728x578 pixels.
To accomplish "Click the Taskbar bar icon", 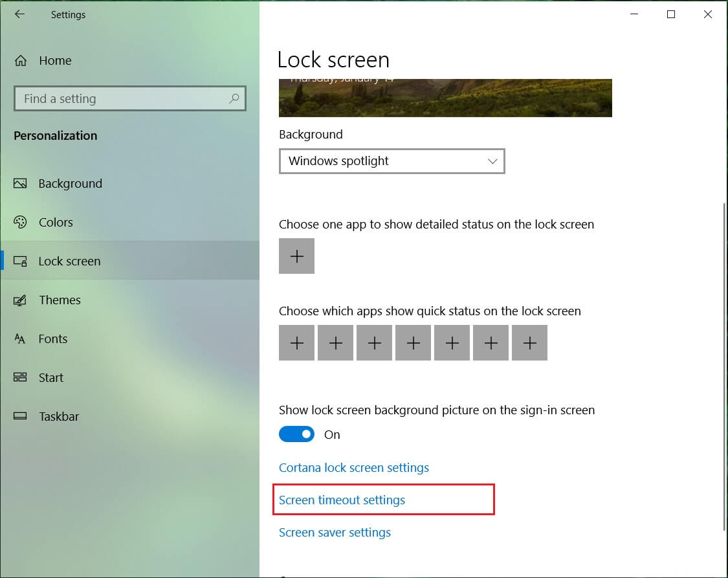I will tap(20, 416).
